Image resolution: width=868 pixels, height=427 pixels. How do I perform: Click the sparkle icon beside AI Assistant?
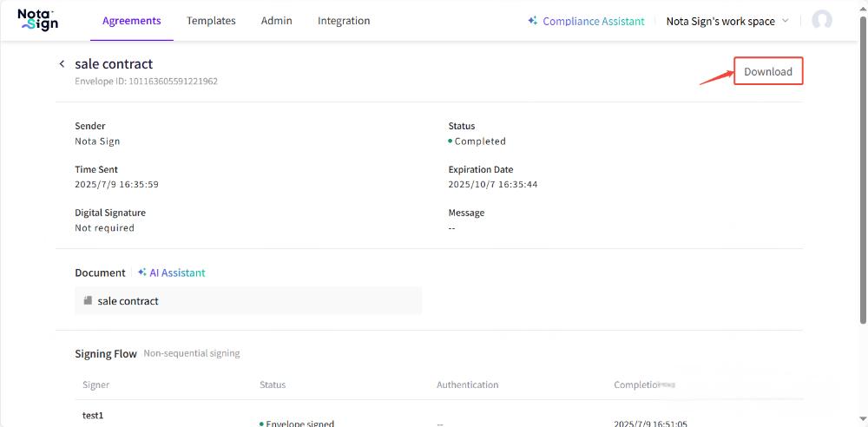(141, 273)
